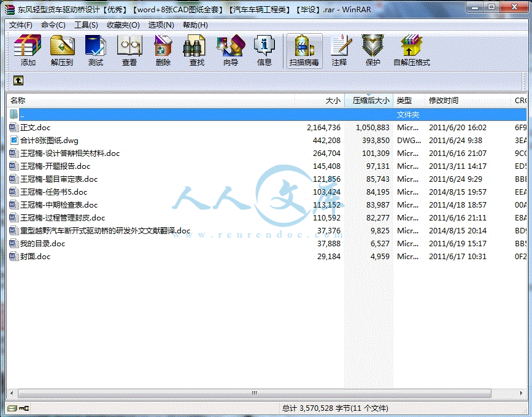
Task: Click the SFX (自解压格式) icon
Action: (411, 45)
